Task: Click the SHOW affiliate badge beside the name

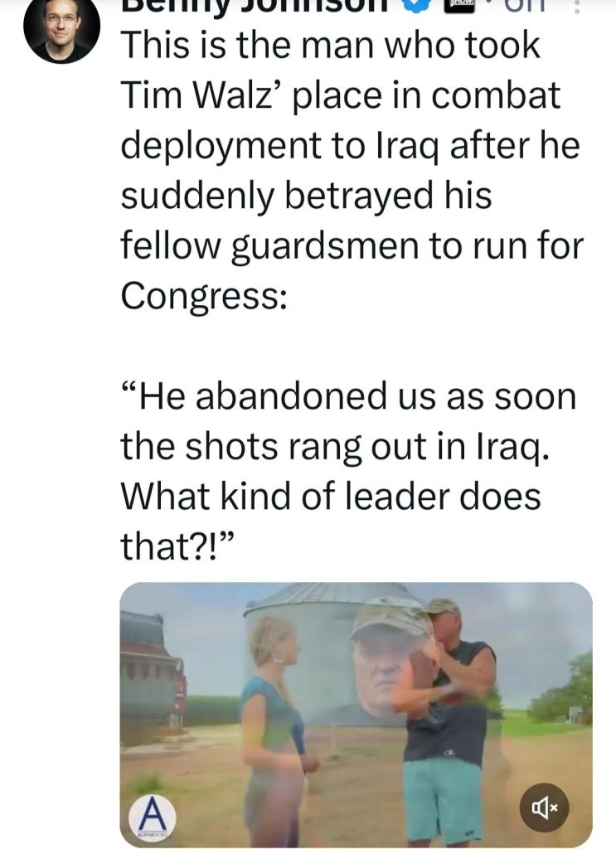Action: (459, 5)
